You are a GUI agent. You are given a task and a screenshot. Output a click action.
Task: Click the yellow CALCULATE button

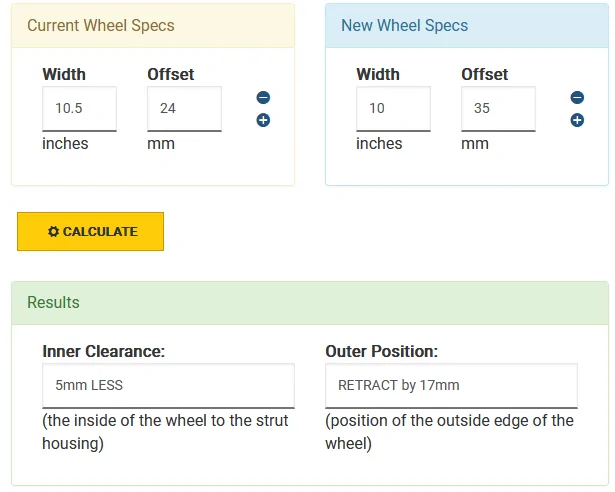pyautogui.click(x=91, y=231)
